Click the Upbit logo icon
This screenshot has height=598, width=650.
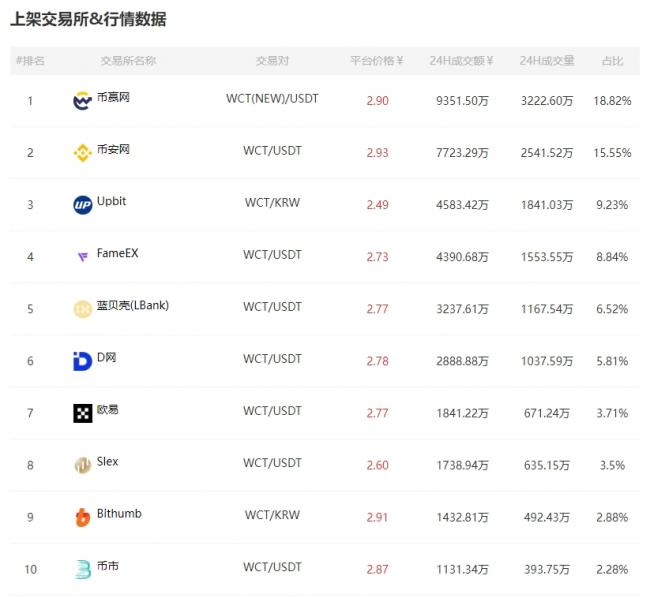(82, 205)
